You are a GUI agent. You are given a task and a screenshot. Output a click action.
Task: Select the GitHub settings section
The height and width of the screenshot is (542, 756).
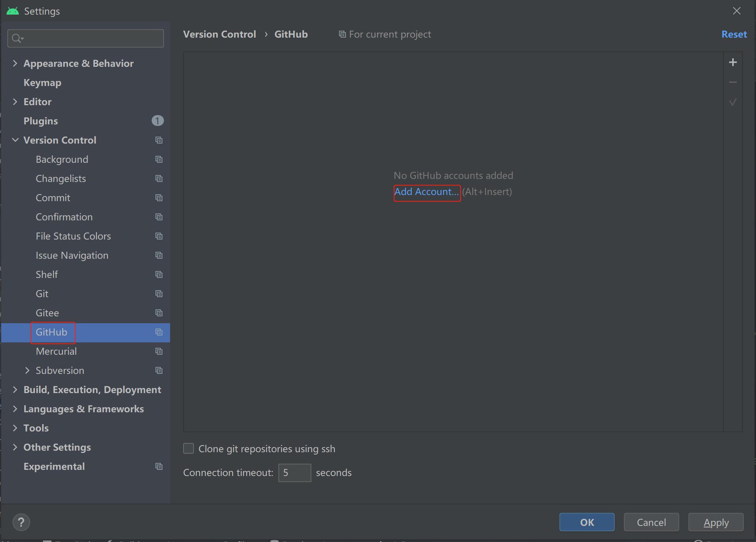[x=51, y=332]
